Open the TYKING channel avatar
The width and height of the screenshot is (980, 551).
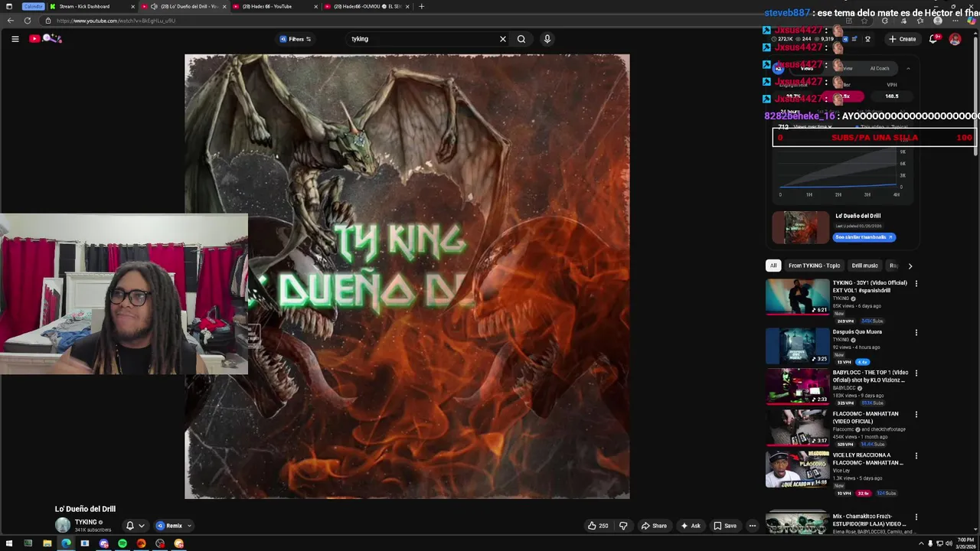[62, 525]
